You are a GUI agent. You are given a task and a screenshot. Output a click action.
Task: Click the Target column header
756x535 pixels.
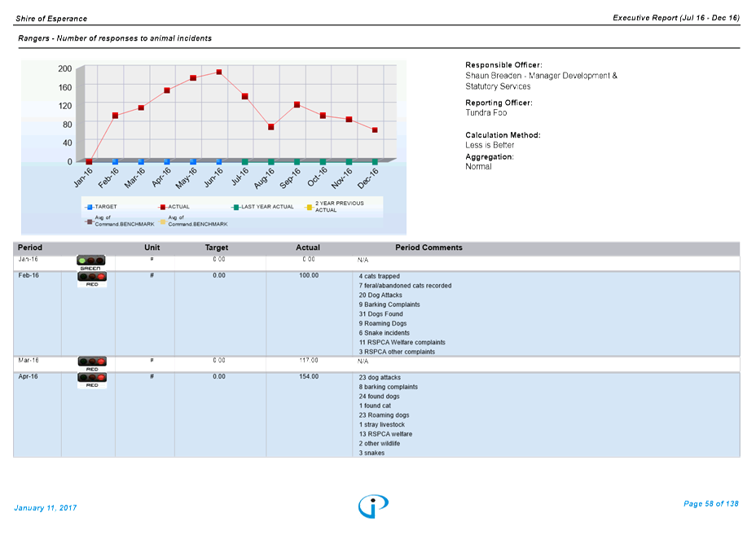(x=217, y=248)
